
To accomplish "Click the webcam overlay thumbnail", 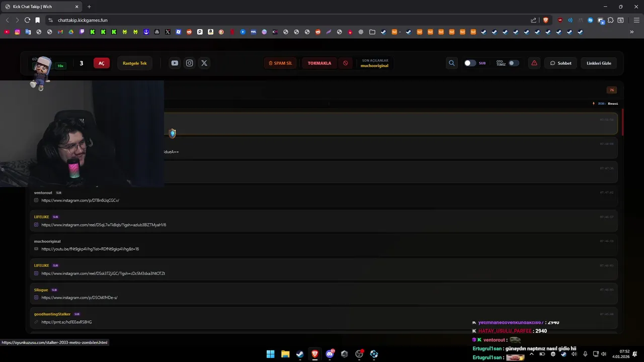I will (x=82, y=134).
